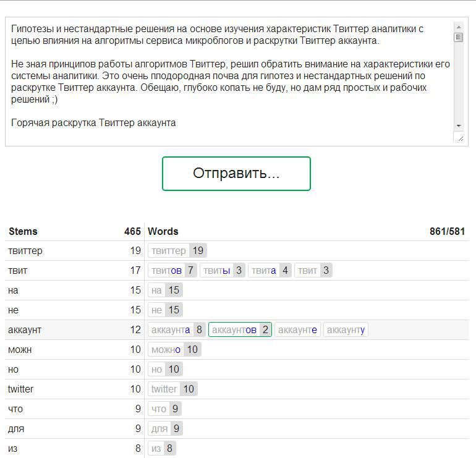This screenshot has width=476, height=458.
Task: Click the stem cell на
Action: (13, 290)
